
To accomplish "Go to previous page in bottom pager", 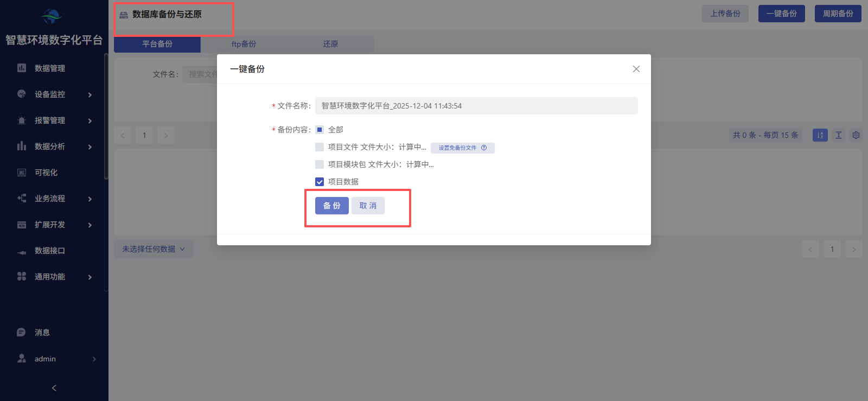I will click(810, 249).
